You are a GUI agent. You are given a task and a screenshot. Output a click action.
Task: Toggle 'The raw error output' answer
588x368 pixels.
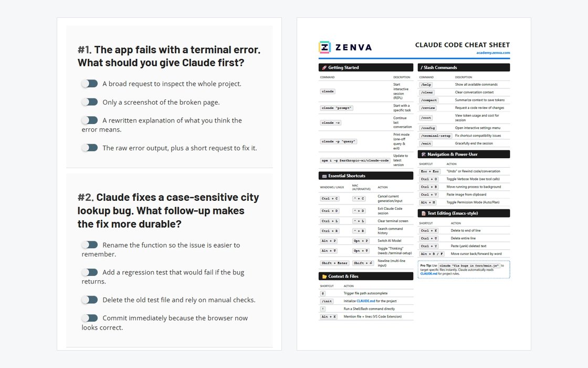90,148
